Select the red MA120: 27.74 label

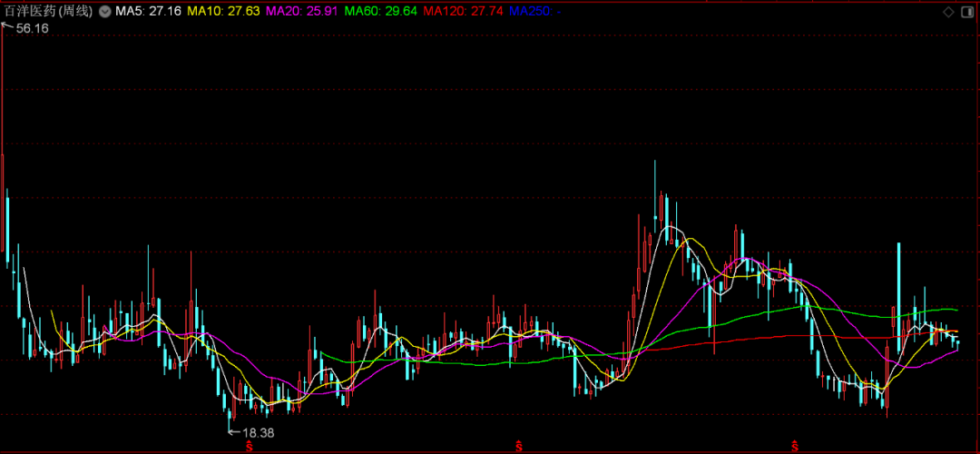[463, 11]
